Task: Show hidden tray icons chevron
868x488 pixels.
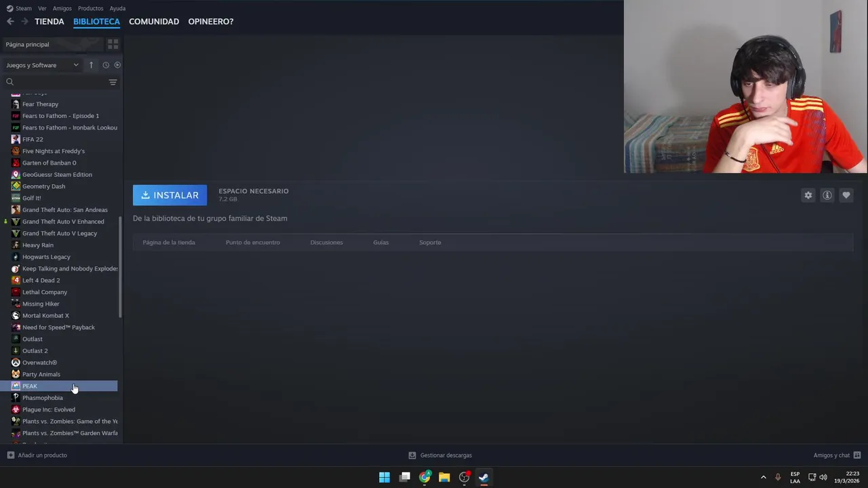Action: click(x=763, y=477)
